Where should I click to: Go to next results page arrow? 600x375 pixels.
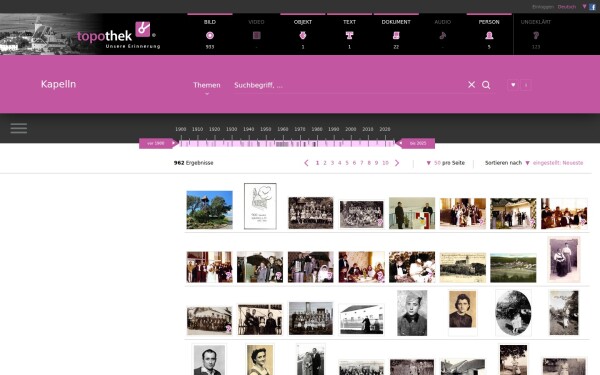[397, 163]
